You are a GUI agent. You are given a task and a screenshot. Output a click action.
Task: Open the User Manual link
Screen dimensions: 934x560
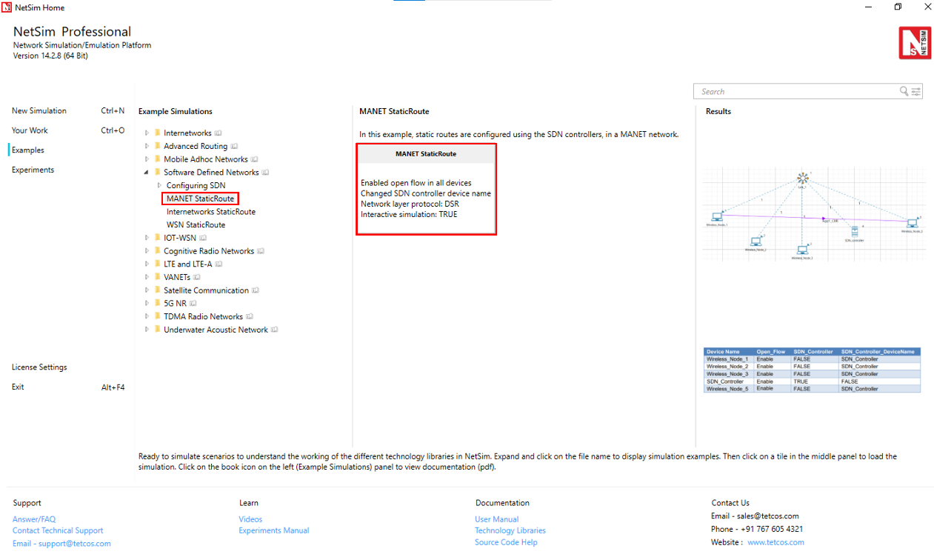point(496,519)
